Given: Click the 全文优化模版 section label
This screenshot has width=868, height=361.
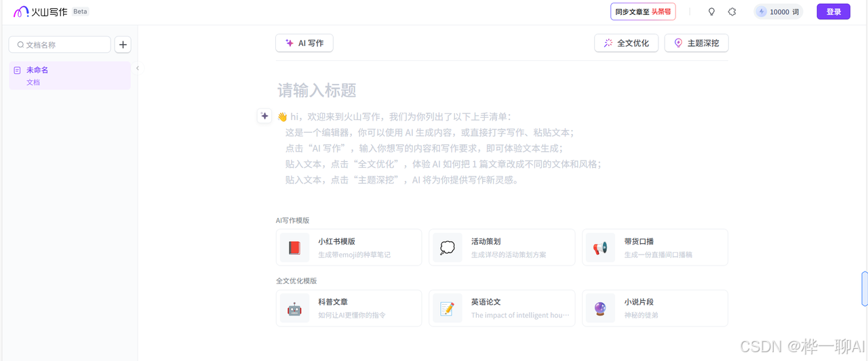Looking at the screenshot, I should tap(296, 280).
